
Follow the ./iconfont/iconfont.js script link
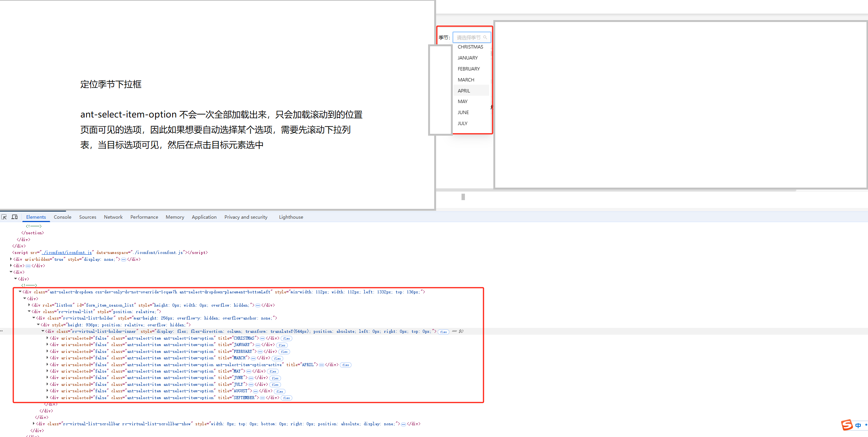pos(67,253)
